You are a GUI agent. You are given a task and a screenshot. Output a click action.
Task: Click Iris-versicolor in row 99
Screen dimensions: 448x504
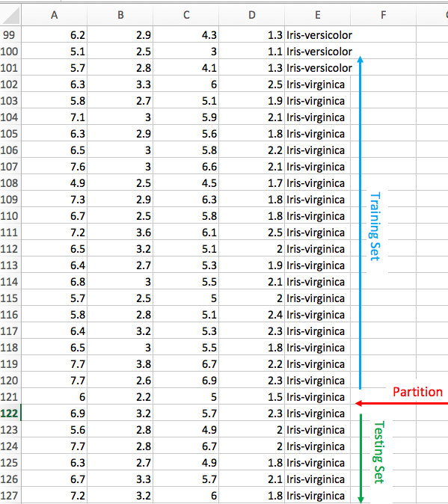(319, 35)
